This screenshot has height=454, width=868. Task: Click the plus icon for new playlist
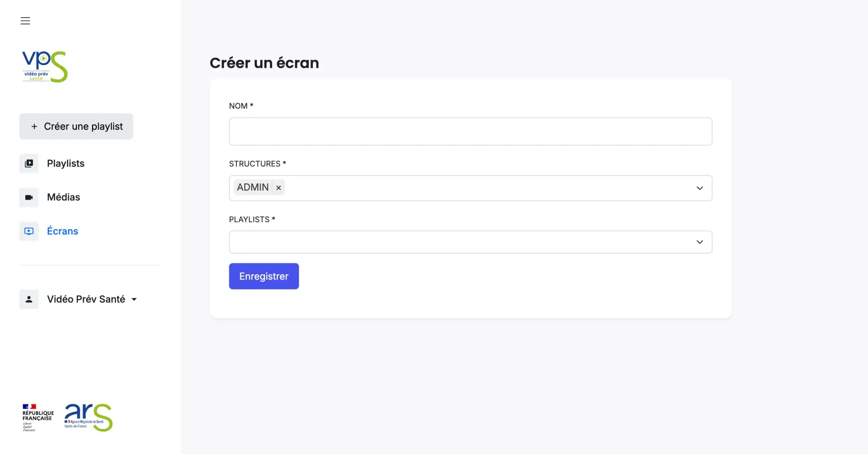(x=34, y=126)
